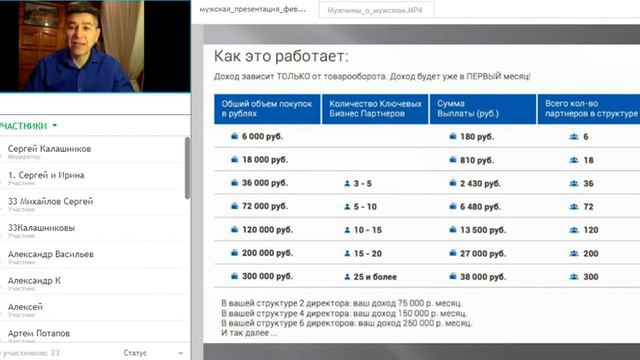The image size is (640, 360).
Task: Click the 38 000 руб. payout value
Action: [483, 277]
